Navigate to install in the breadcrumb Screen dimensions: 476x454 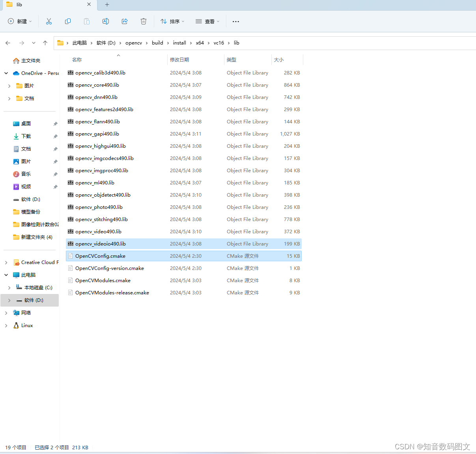coord(179,43)
